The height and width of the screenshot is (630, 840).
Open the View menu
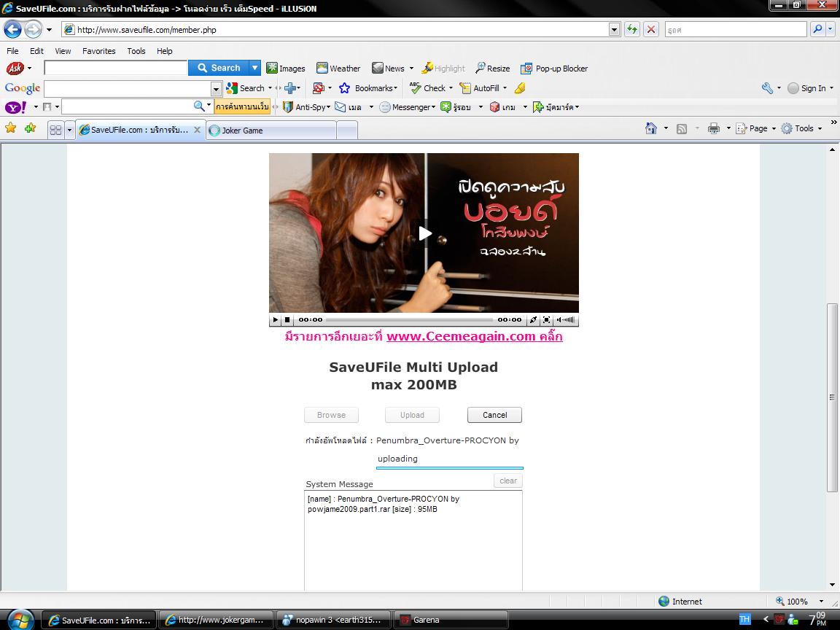63,51
